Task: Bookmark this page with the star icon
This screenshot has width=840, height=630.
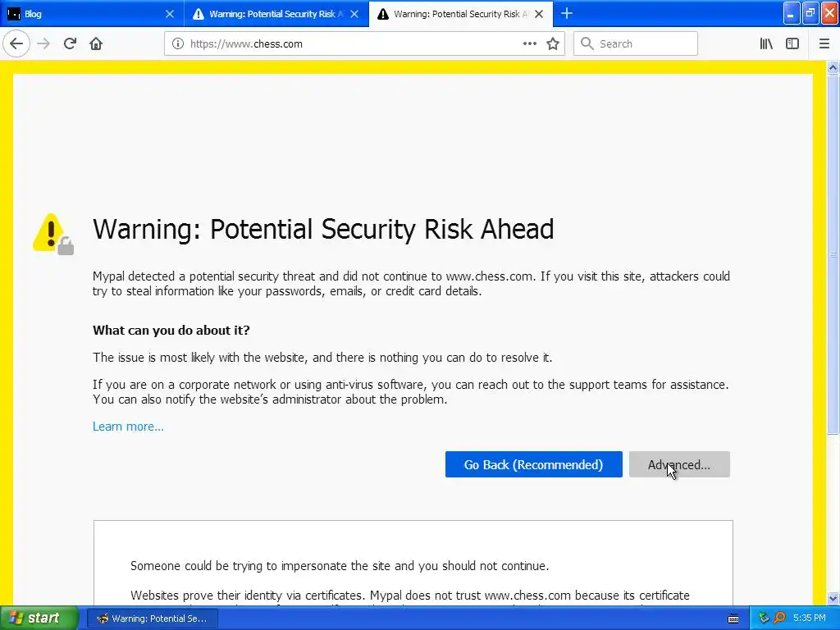Action: pos(553,44)
